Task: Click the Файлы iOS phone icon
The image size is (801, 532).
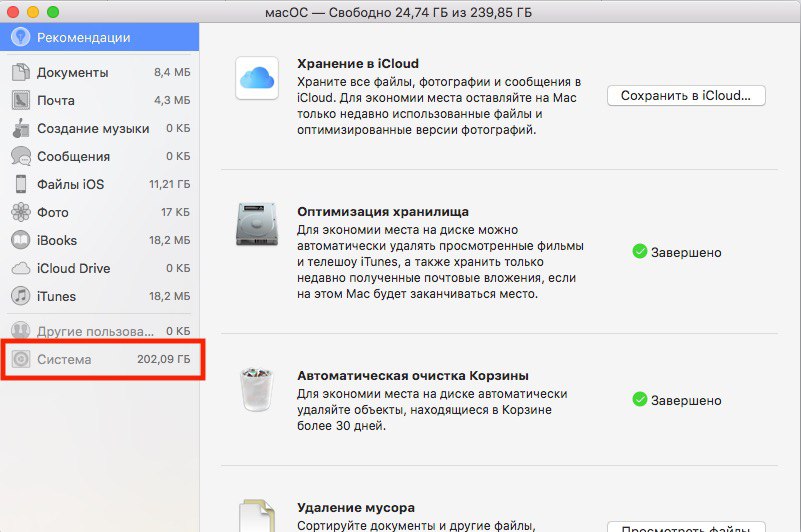Action: point(20,184)
